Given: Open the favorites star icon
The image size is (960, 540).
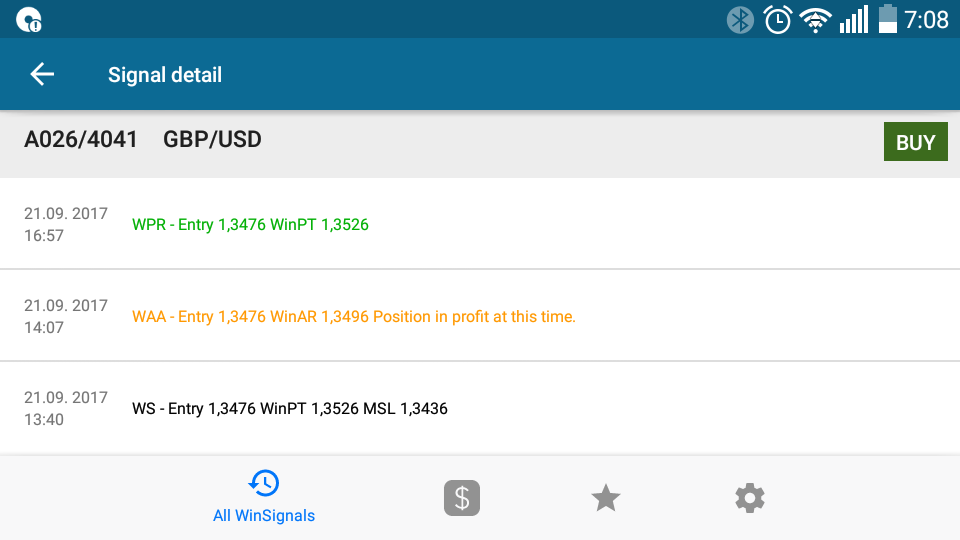Looking at the screenshot, I should pos(606,498).
